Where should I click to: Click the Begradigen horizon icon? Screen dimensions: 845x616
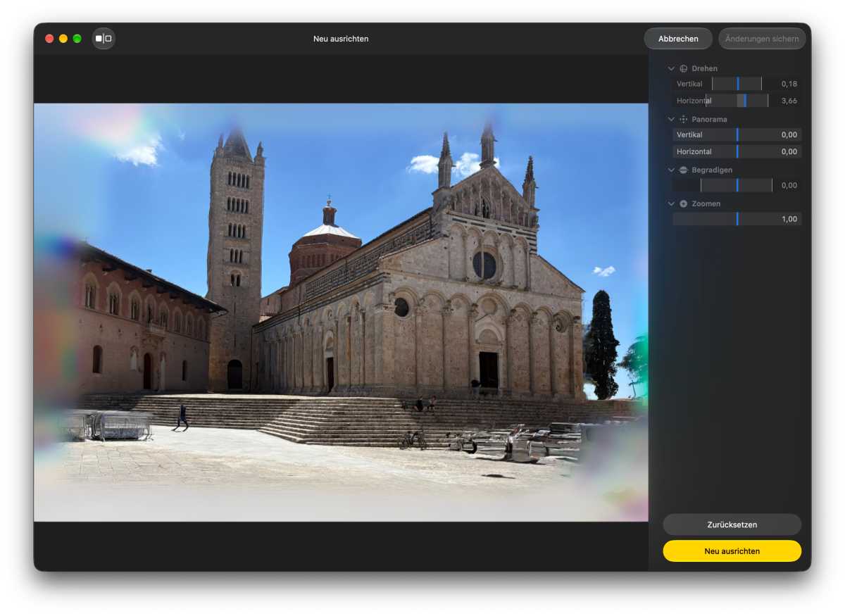(683, 170)
